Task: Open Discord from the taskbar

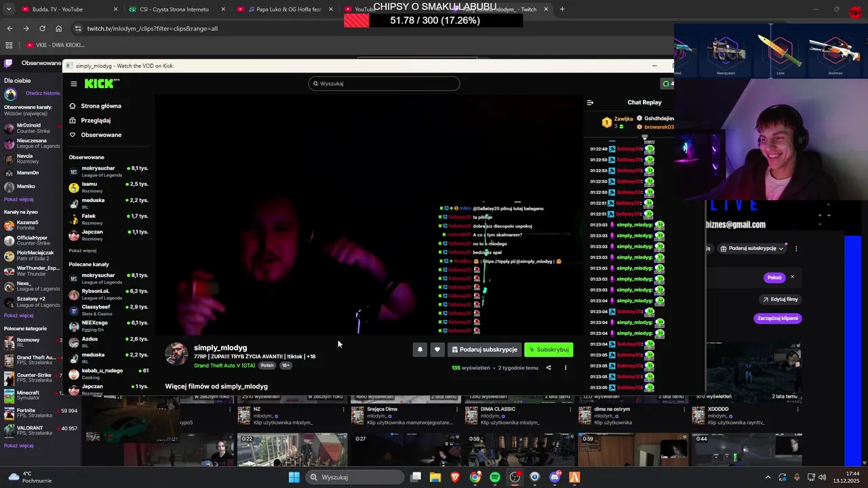Action: [x=555, y=477]
